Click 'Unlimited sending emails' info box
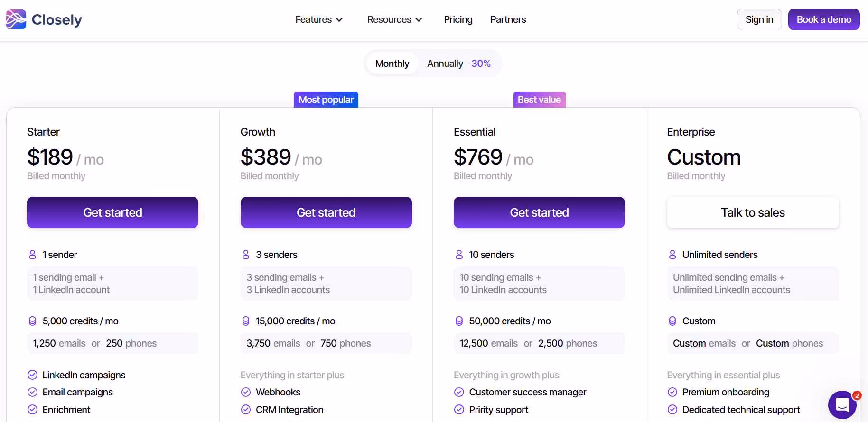This screenshot has width=868, height=422. pos(753,284)
